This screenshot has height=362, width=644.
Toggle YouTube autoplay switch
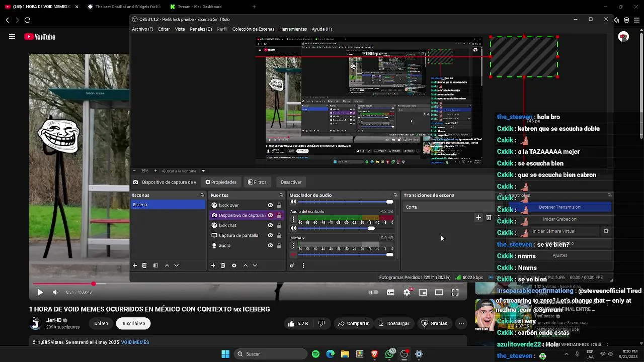[x=373, y=292]
